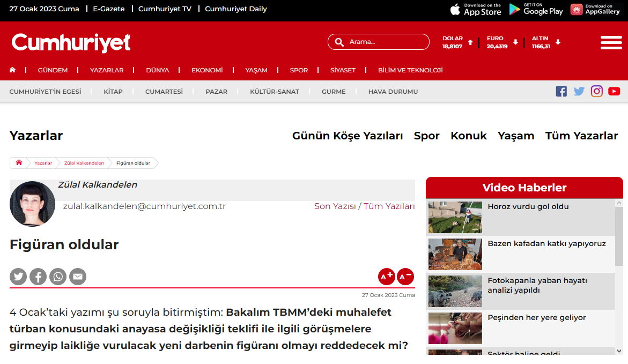Send the article by email icon
The image size is (628, 364).
click(x=78, y=277)
